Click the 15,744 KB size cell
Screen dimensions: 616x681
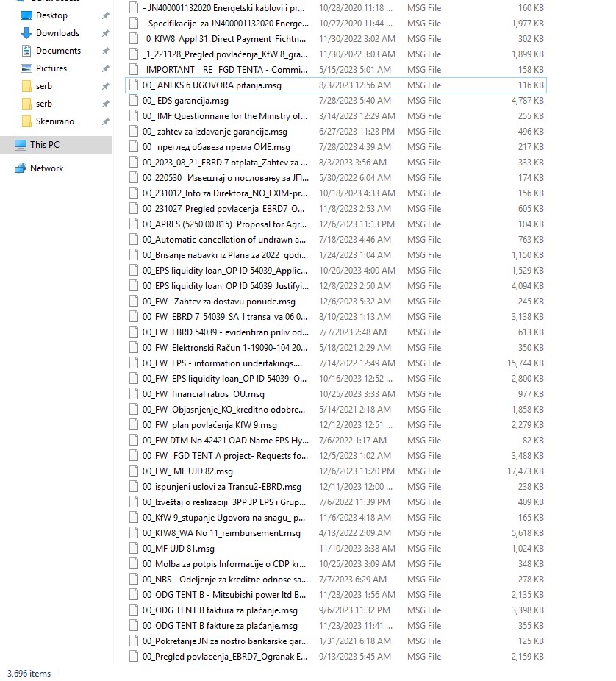526,363
